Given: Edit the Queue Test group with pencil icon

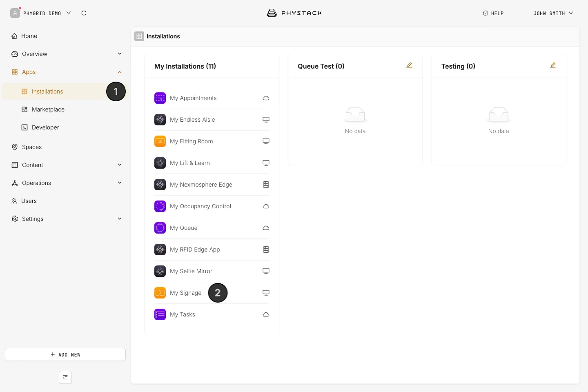Looking at the screenshot, I should tap(409, 65).
